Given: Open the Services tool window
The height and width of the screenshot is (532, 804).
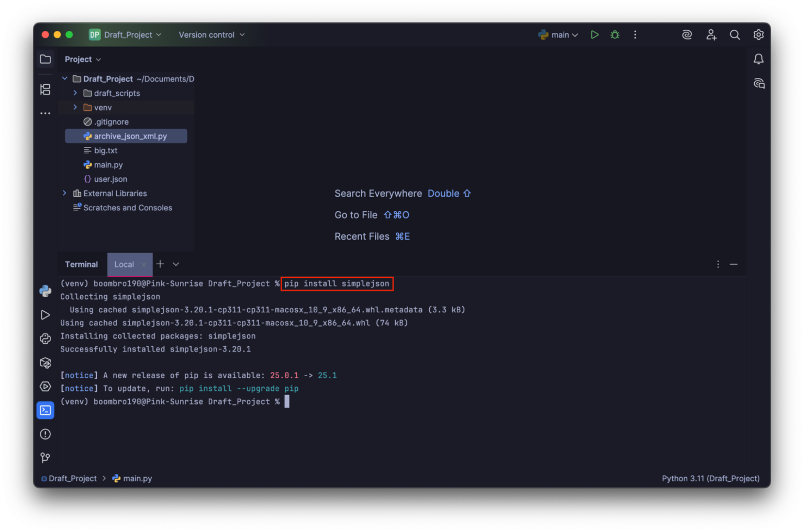Looking at the screenshot, I should (x=45, y=387).
